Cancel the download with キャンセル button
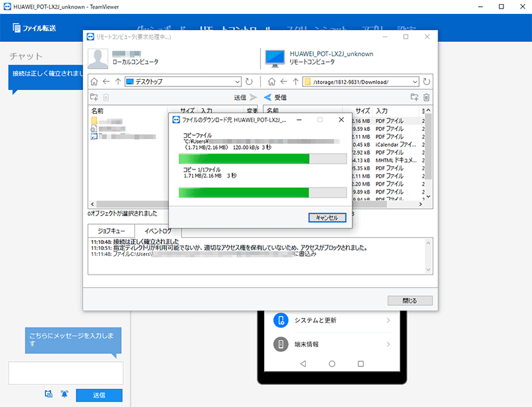532x407 pixels. 327,217
